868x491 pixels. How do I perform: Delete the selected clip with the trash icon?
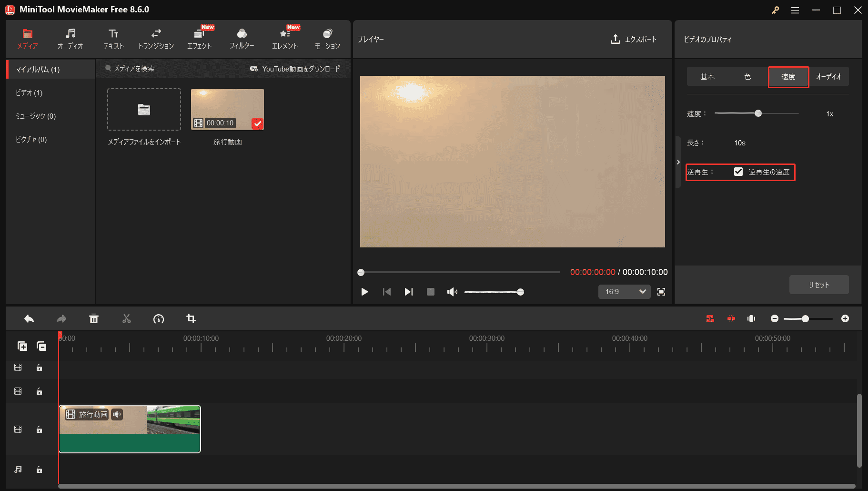[x=94, y=318]
